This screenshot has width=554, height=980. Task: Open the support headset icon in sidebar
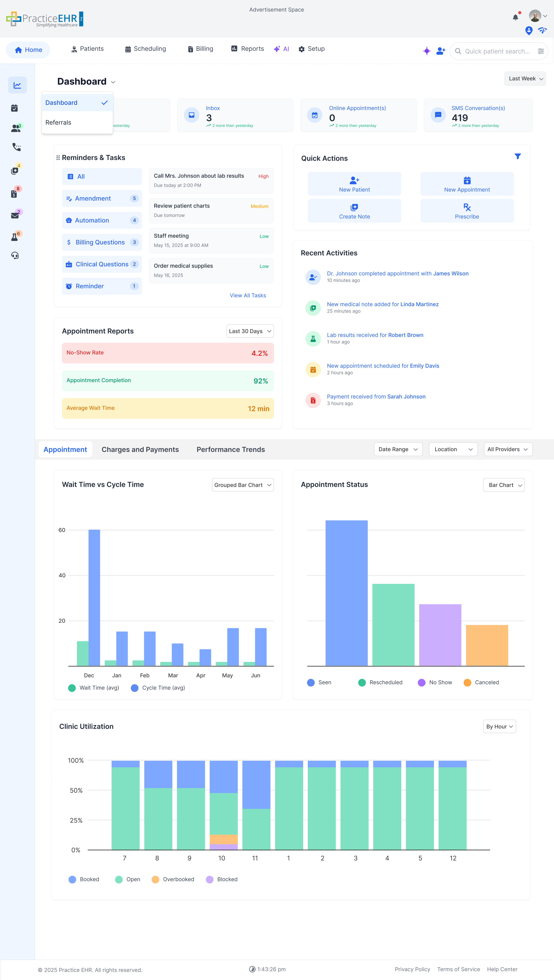click(x=14, y=256)
